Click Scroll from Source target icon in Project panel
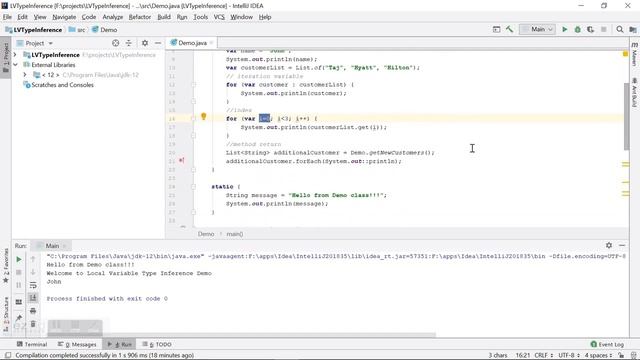This screenshot has width=640, height=360. coord(116,43)
